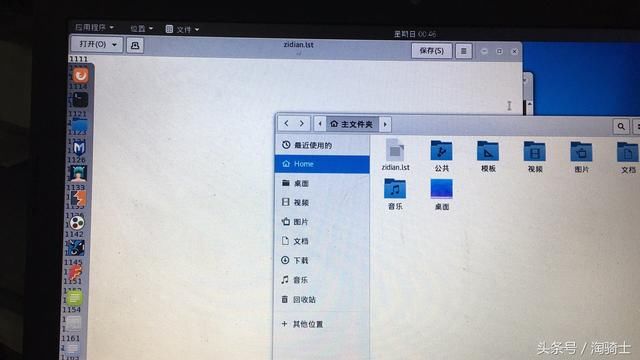Select 桌面 in the sidebar
The height and width of the screenshot is (360, 640).
click(322, 183)
